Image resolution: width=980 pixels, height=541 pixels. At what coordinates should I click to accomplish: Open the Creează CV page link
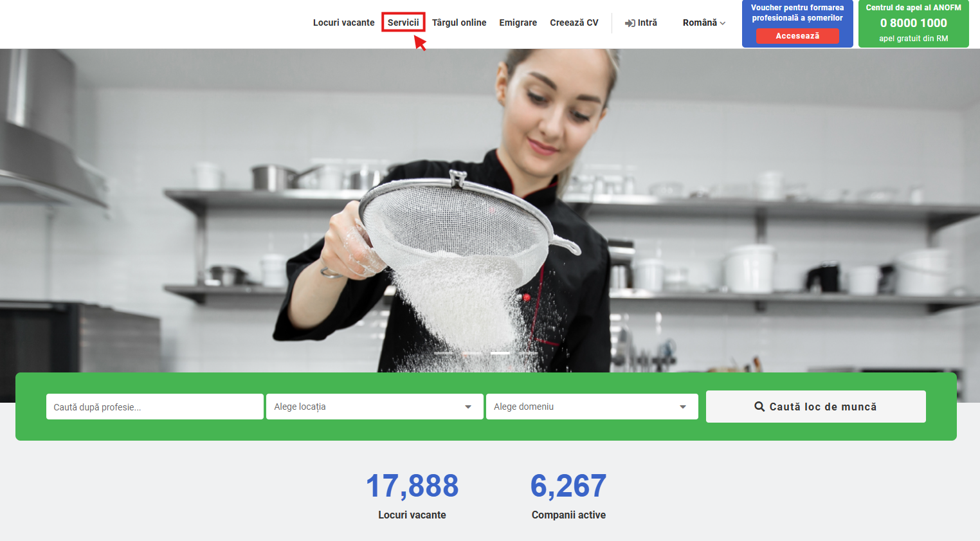[574, 23]
